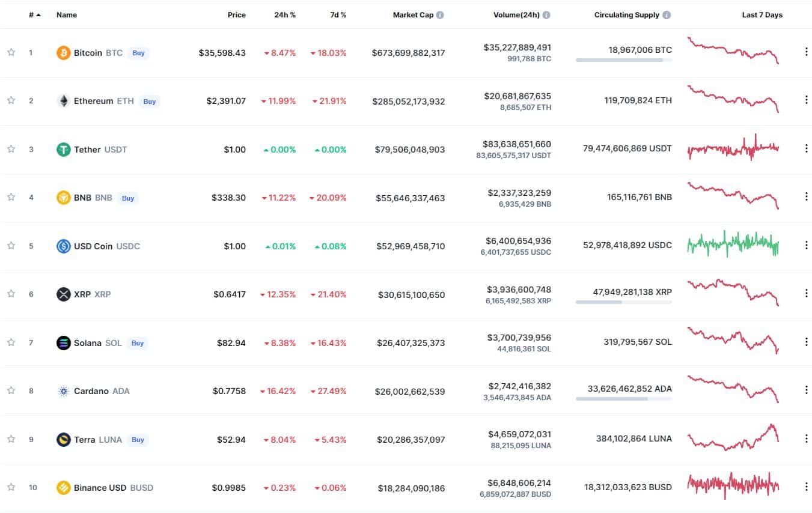The image size is (812, 513).
Task: Open more options for USD Coin row
Action: (x=806, y=245)
